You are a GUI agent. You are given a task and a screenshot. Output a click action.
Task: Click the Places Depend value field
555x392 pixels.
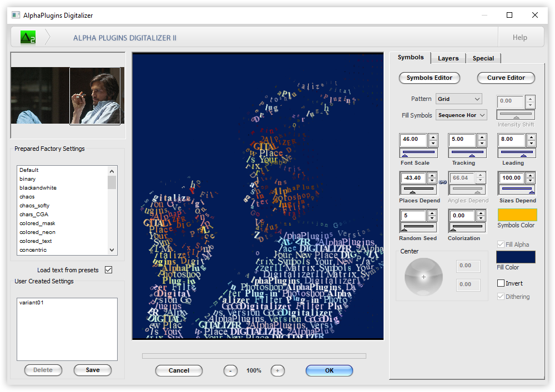(x=413, y=178)
